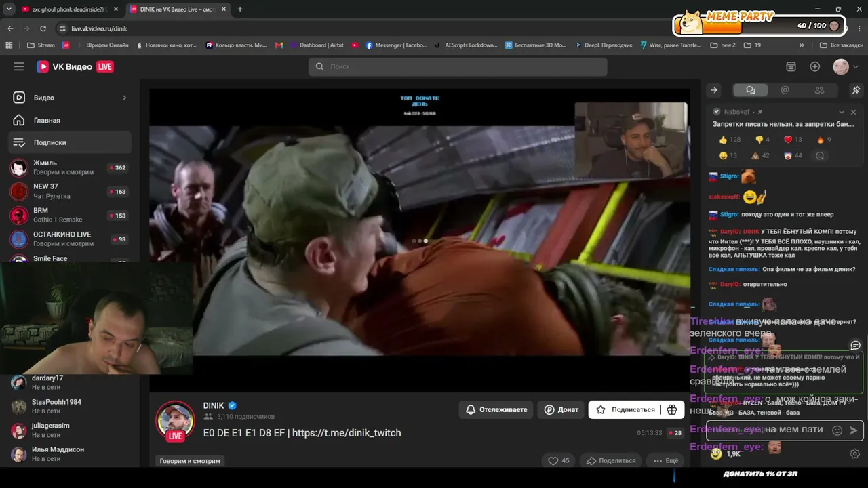Open Видео section in sidebar
The image size is (868, 488).
click(x=70, y=98)
